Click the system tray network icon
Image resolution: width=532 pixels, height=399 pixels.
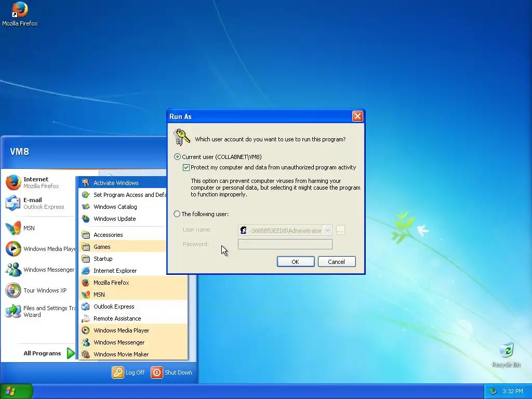pyautogui.click(x=494, y=392)
